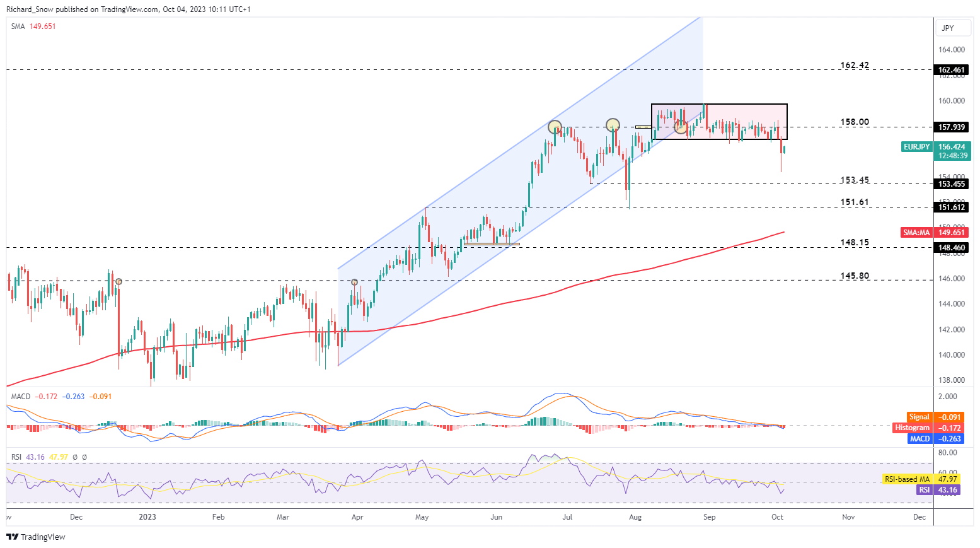Viewport: 980px width, 548px height.
Task: Click the 151.61 level label
Action: (855, 202)
